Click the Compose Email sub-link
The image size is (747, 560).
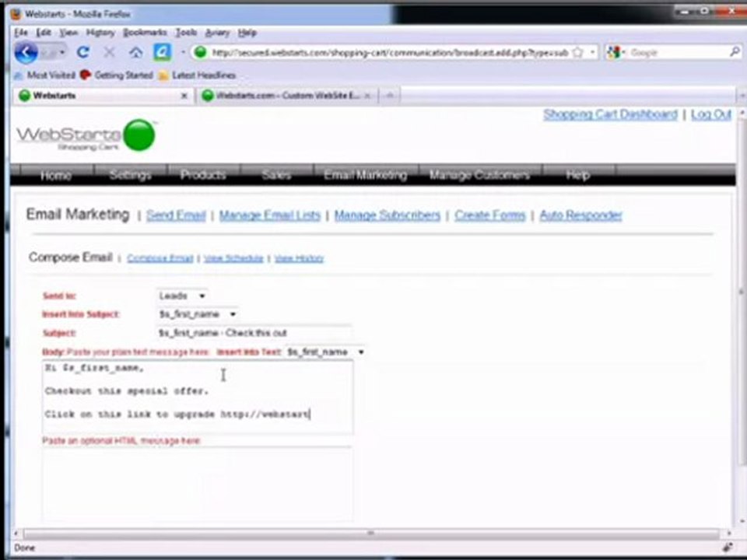tap(160, 258)
